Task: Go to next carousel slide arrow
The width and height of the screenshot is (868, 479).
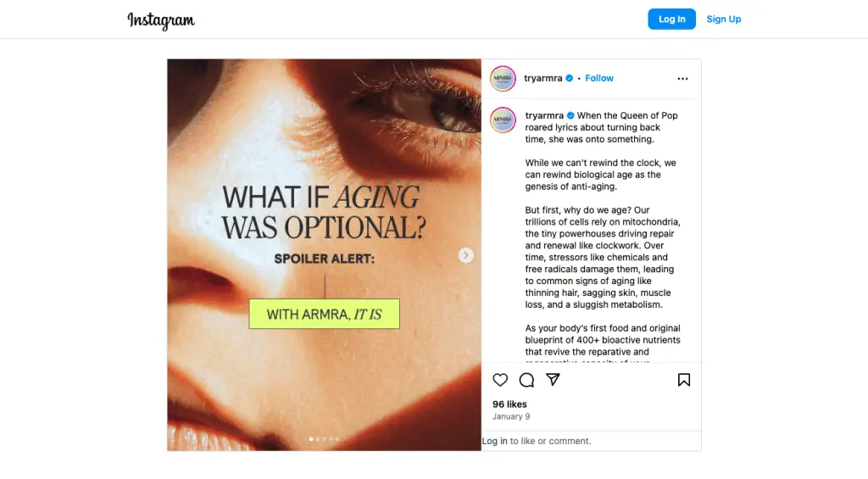Action: [466, 255]
